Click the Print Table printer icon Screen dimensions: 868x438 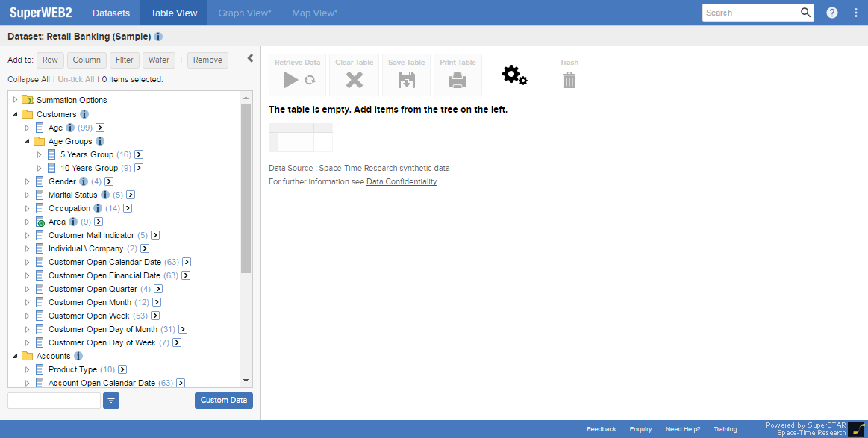click(458, 80)
